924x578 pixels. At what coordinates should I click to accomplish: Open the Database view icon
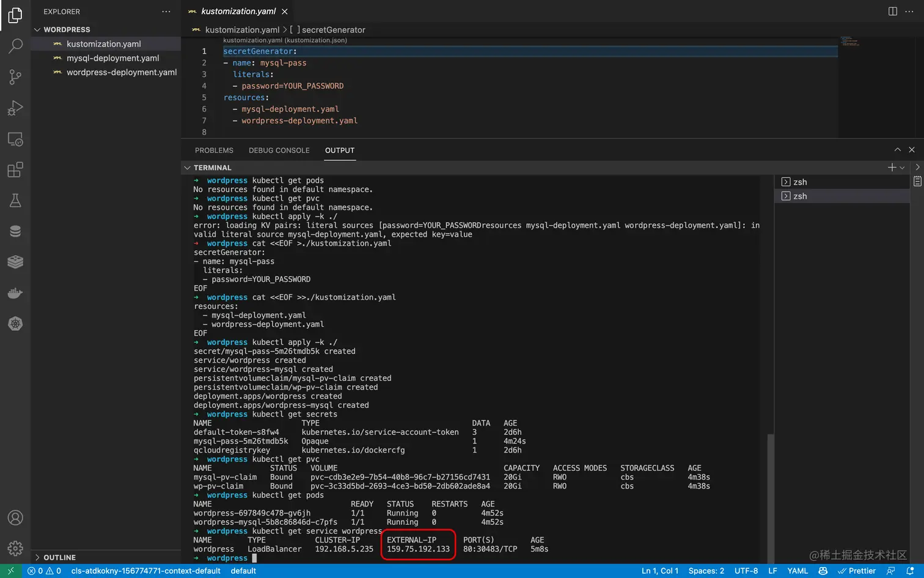(15, 231)
